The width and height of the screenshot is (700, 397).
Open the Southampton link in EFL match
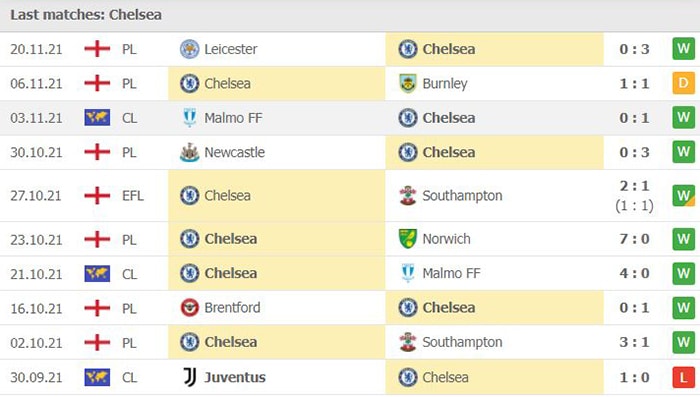point(462,196)
